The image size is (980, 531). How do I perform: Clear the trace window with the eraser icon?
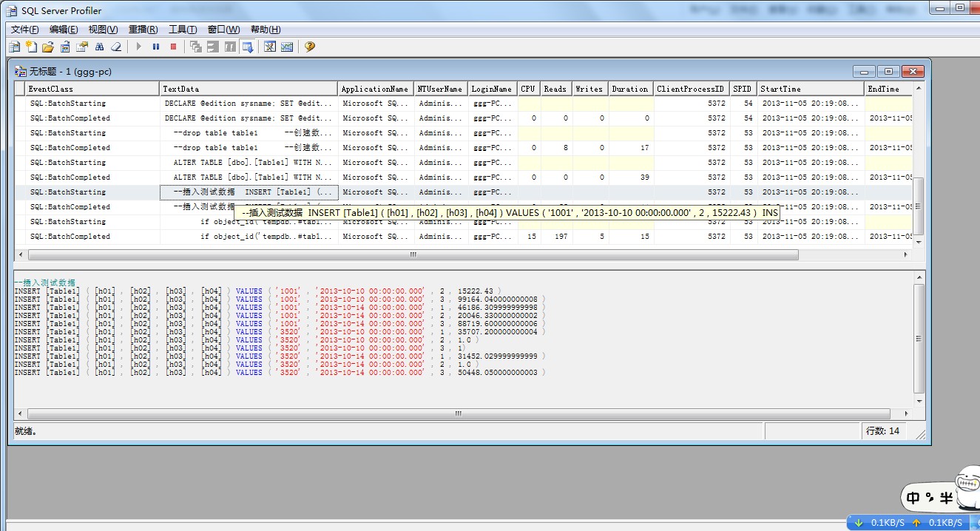point(116,46)
